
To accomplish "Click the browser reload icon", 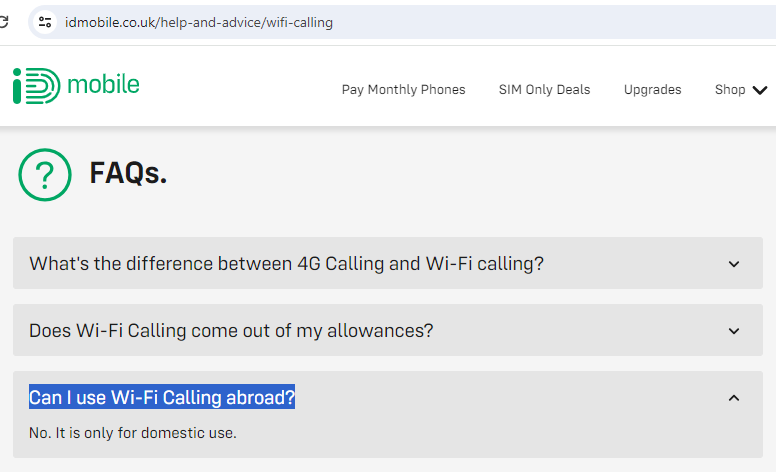I will click(4, 22).
